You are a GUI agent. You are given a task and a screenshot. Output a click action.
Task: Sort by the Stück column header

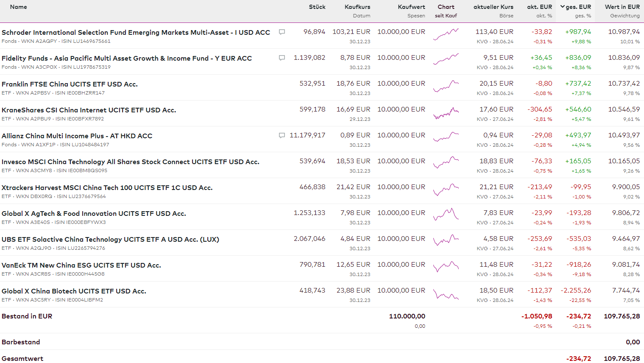[317, 7]
